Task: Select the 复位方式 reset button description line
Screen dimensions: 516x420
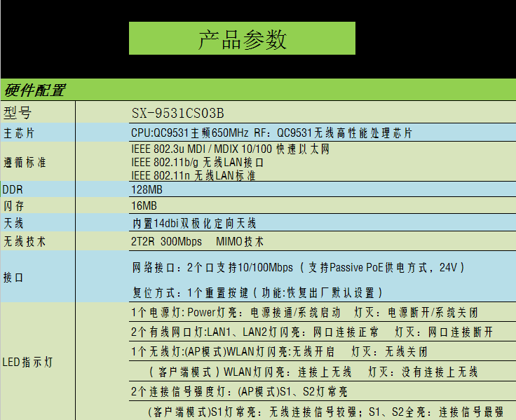Action: tap(257, 292)
